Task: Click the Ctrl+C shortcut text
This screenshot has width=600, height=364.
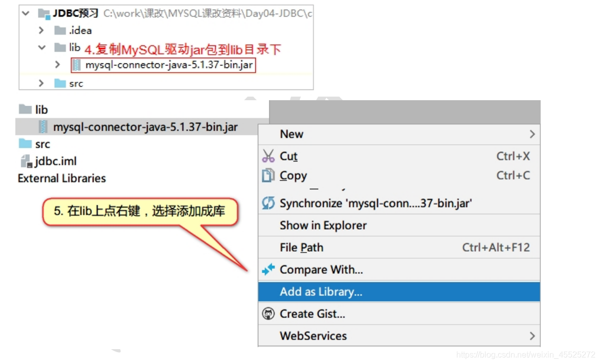Action: (x=513, y=175)
